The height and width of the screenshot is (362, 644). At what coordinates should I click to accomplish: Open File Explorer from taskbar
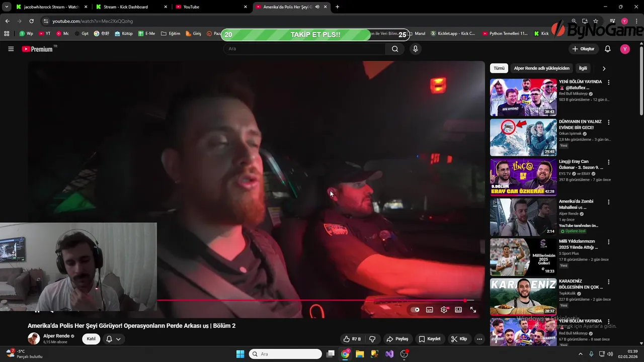(x=360, y=354)
